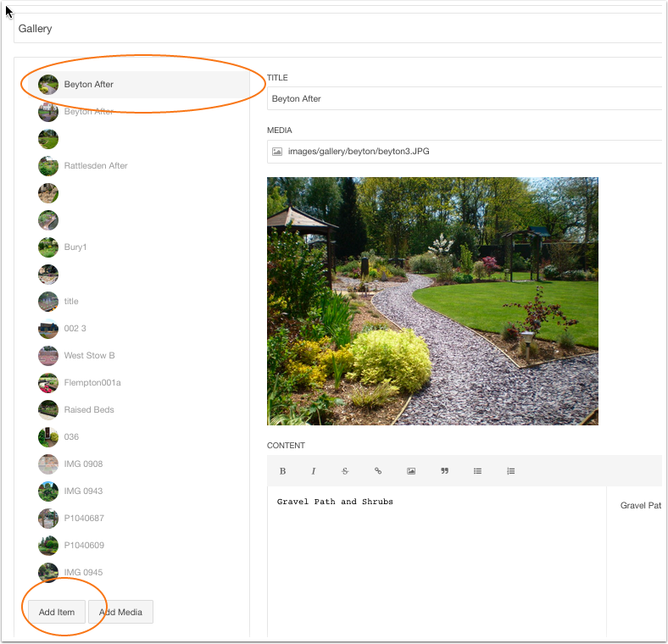
Task: Click the content text area Gravel Path
Action: (x=437, y=562)
